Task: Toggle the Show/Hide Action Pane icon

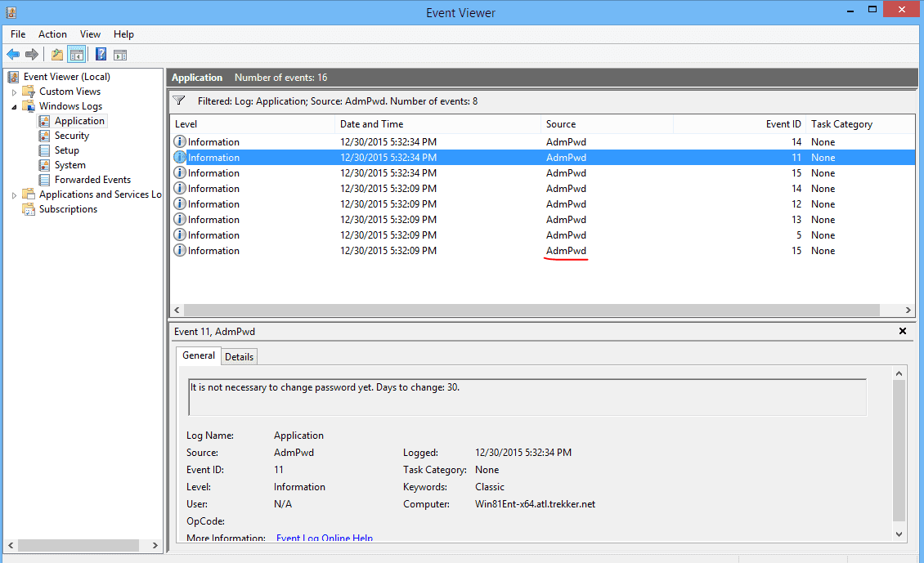Action: [120, 55]
